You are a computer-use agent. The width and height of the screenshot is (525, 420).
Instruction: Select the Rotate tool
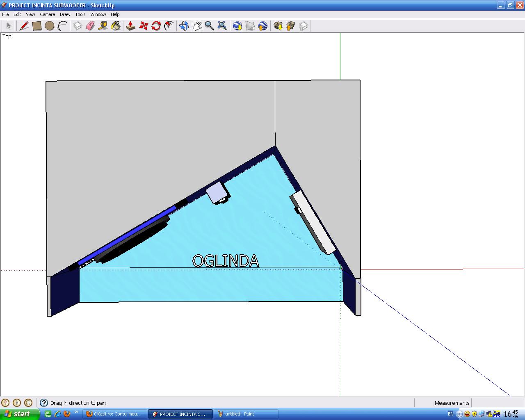[x=156, y=26]
